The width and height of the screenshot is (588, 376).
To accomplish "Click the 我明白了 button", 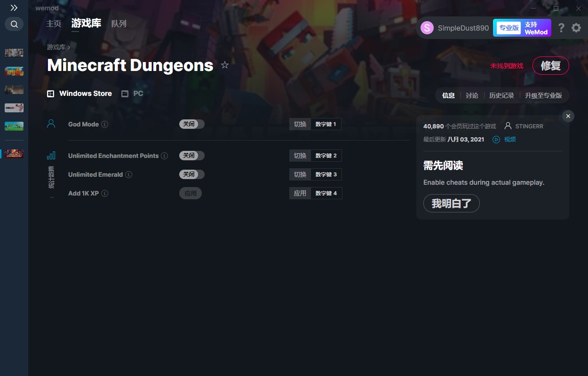I will point(451,204).
